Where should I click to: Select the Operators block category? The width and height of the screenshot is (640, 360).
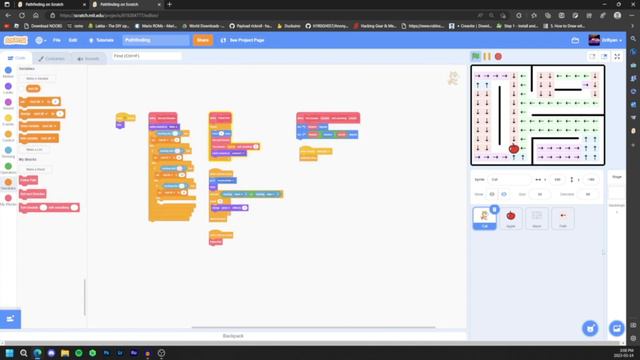[x=8, y=168]
